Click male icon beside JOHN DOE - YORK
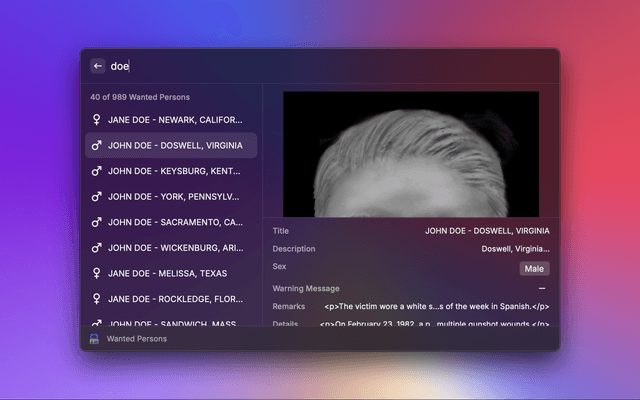The image size is (640, 400). point(96,196)
